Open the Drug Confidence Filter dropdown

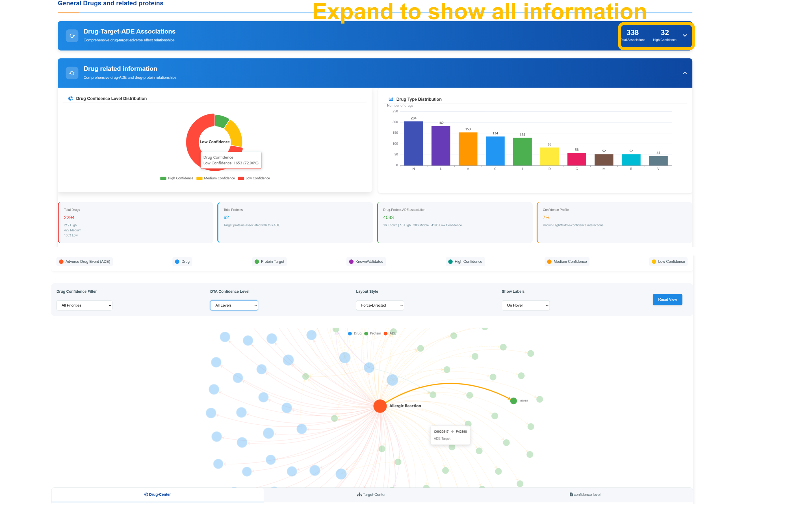click(x=84, y=305)
